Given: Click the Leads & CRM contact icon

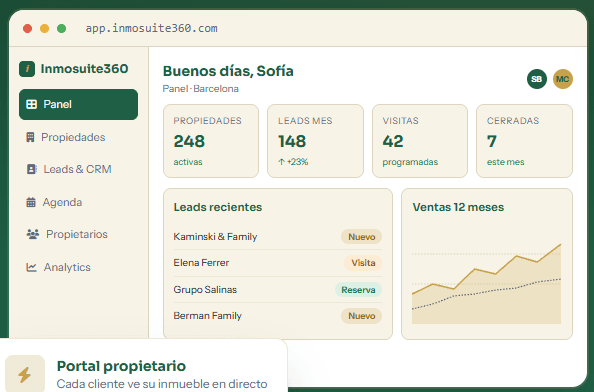Looking at the screenshot, I should click(31, 169).
